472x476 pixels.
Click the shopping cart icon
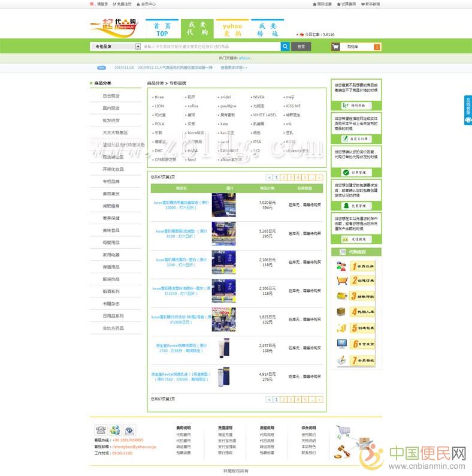[337, 46]
